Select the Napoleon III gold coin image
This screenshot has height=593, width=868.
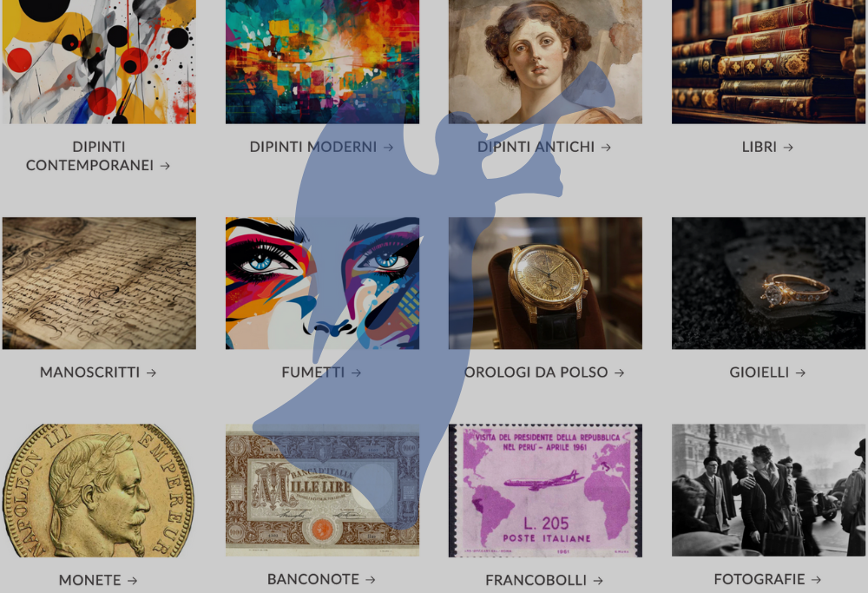pyautogui.click(x=99, y=491)
